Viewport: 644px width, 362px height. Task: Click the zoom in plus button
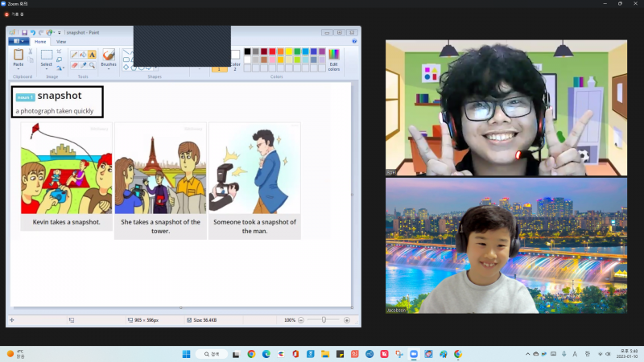pos(346,319)
